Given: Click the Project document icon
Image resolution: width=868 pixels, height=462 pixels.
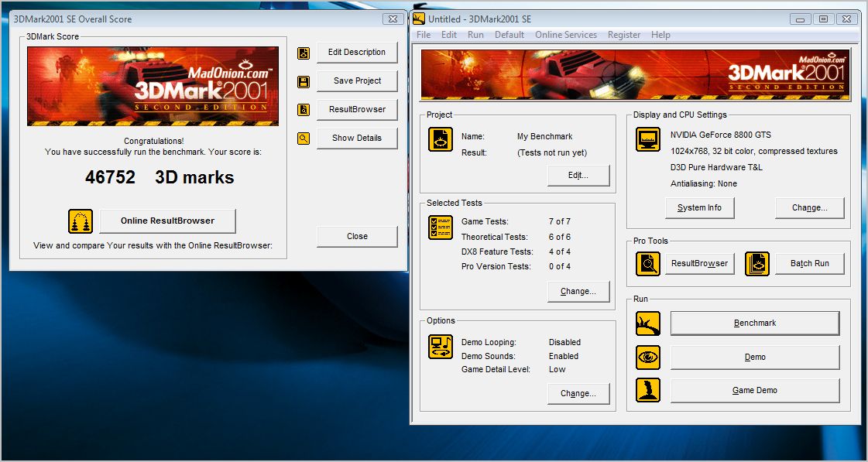Looking at the screenshot, I should pos(441,139).
